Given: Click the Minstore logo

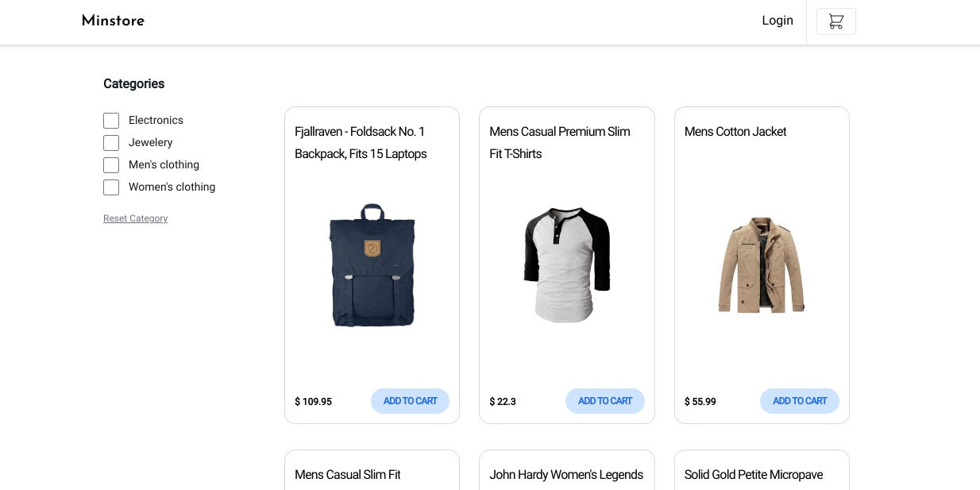Looking at the screenshot, I should tap(114, 21).
